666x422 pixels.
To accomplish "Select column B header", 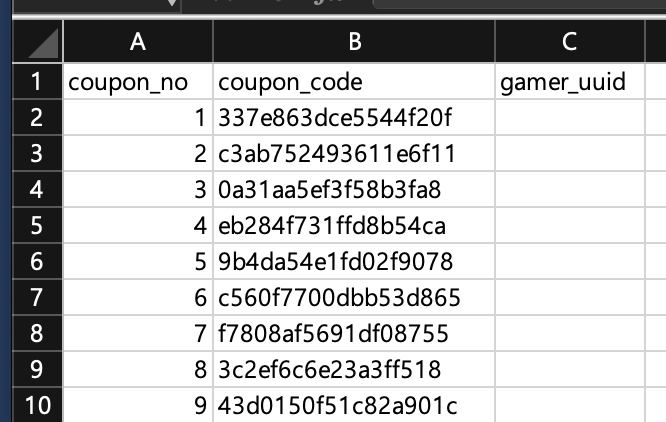I will (353, 42).
